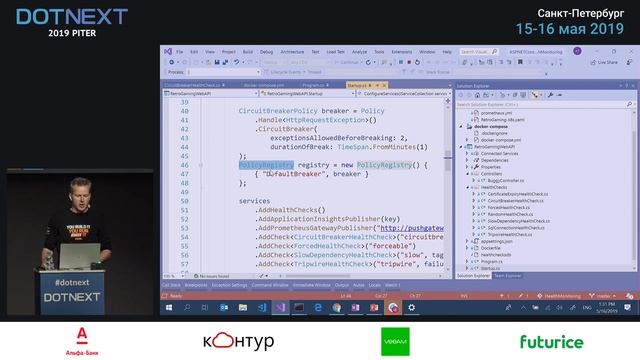Open Visual Studio Code from taskbar
The width and height of the screenshot is (640, 360).
262,307
